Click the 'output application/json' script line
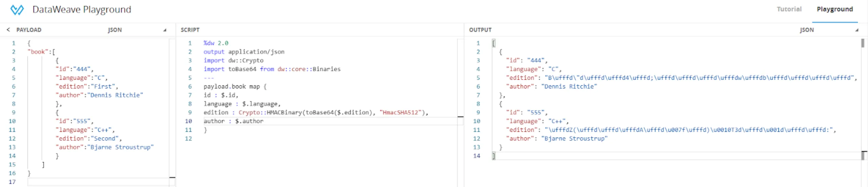Image resolution: width=868 pixels, height=187 pixels. (244, 52)
